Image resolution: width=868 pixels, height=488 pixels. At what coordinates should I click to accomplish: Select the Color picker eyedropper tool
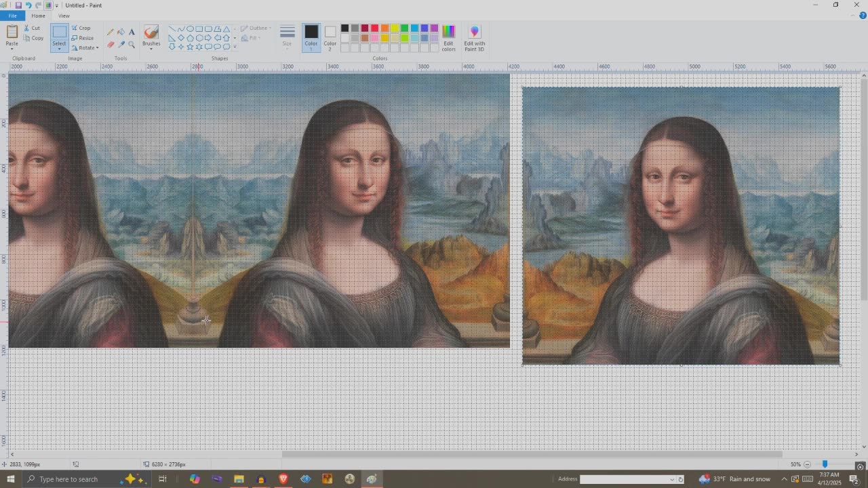[121, 45]
